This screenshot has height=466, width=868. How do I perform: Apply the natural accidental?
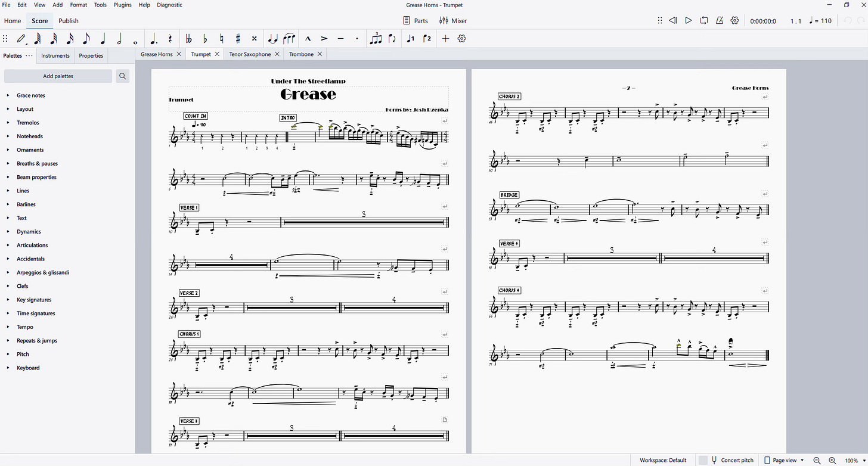coord(222,39)
